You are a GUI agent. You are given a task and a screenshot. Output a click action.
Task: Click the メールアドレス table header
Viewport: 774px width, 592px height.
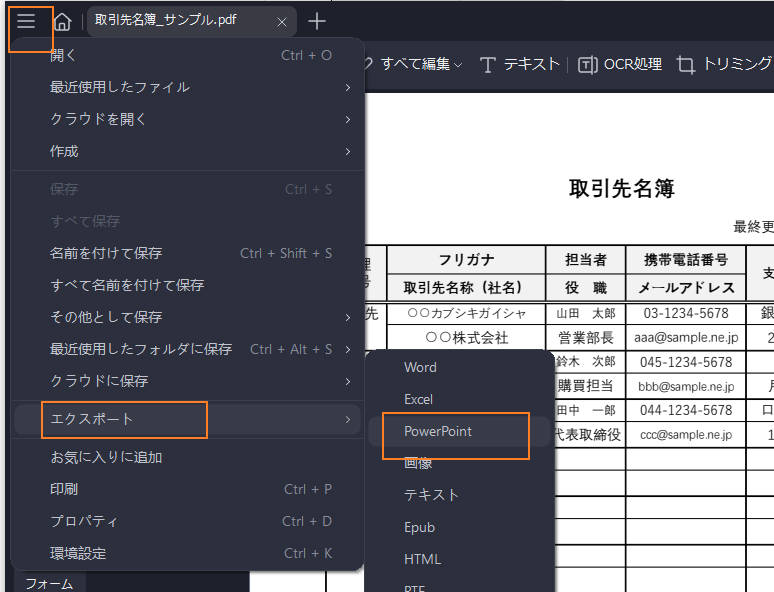point(686,287)
